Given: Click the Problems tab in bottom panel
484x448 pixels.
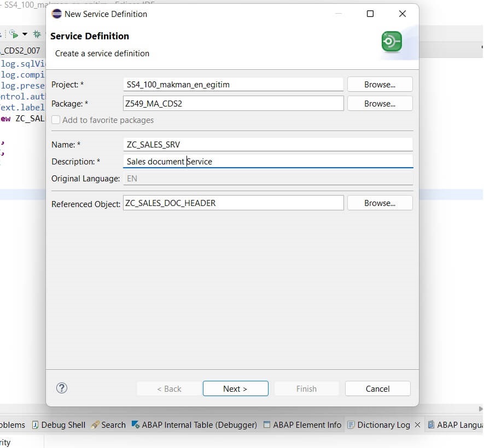Looking at the screenshot, I should point(13,425).
